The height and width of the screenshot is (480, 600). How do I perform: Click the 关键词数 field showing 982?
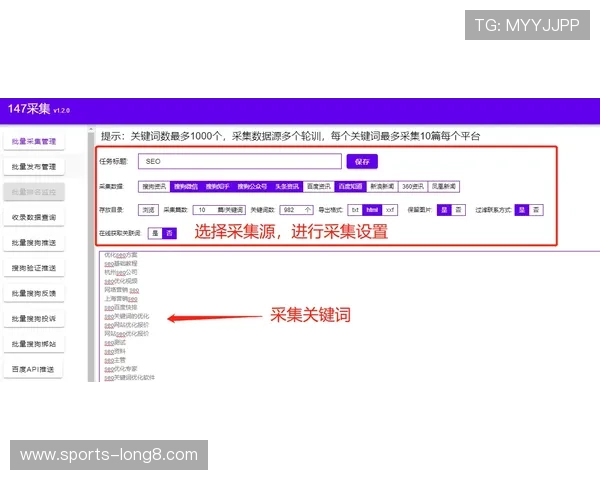pyautogui.click(x=297, y=210)
